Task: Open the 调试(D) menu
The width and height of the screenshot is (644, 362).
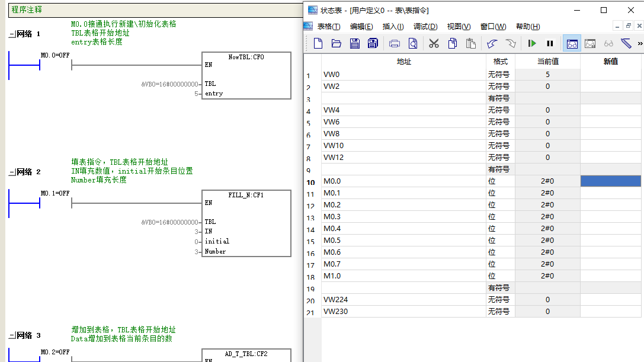Action: (425, 27)
